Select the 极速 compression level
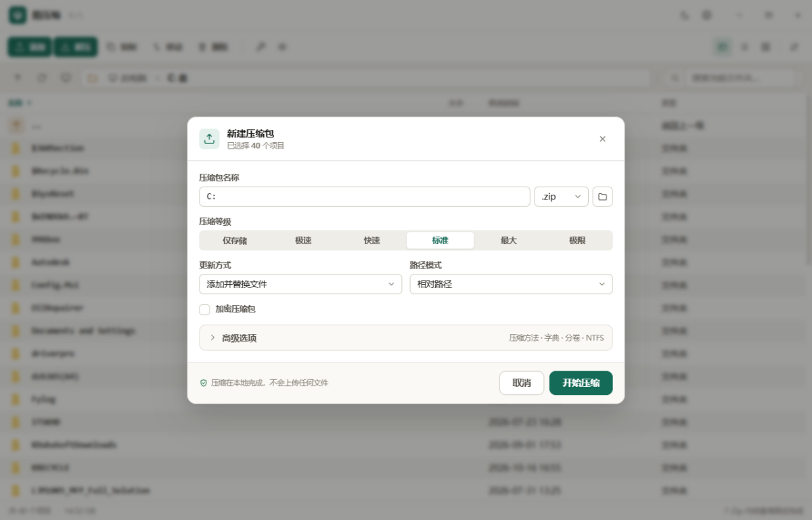This screenshot has width=812, height=520. (303, 241)
